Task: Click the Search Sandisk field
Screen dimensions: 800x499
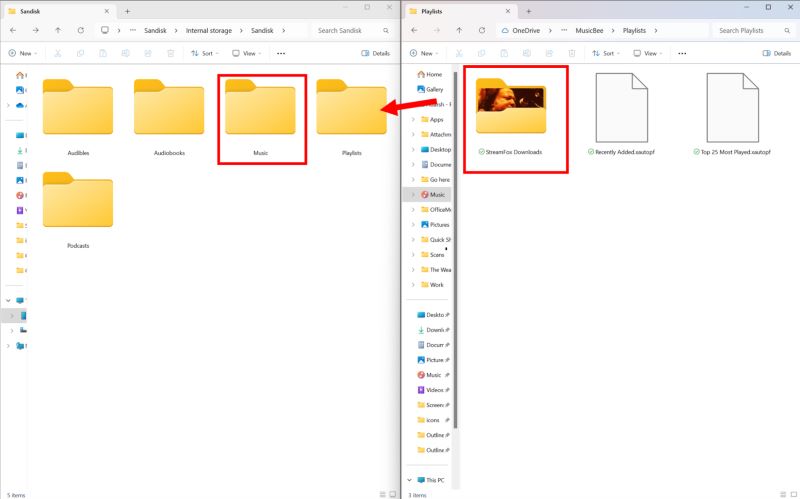Action: (x=352, y=31)
